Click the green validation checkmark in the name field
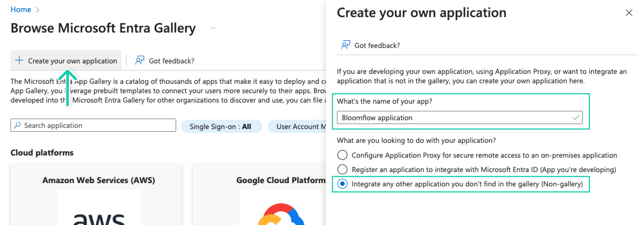The height and width of the screenshot is (225, 644). pos(576,117)
